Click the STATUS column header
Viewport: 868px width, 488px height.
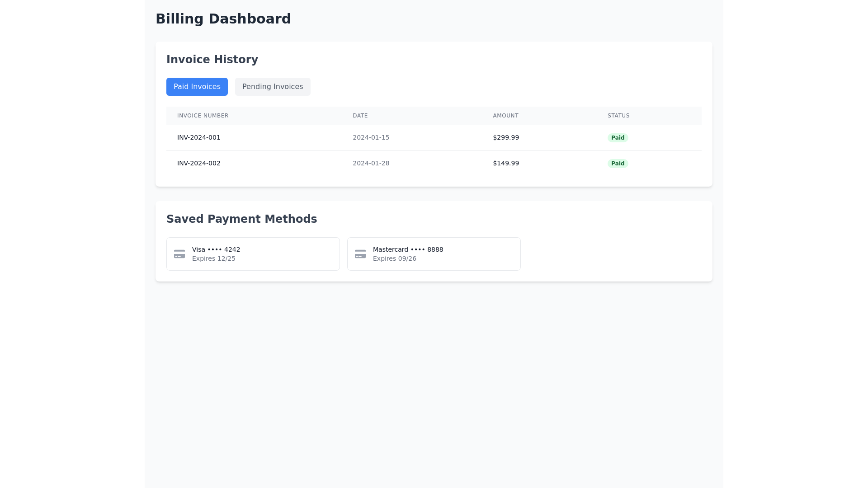pos(618,116)
